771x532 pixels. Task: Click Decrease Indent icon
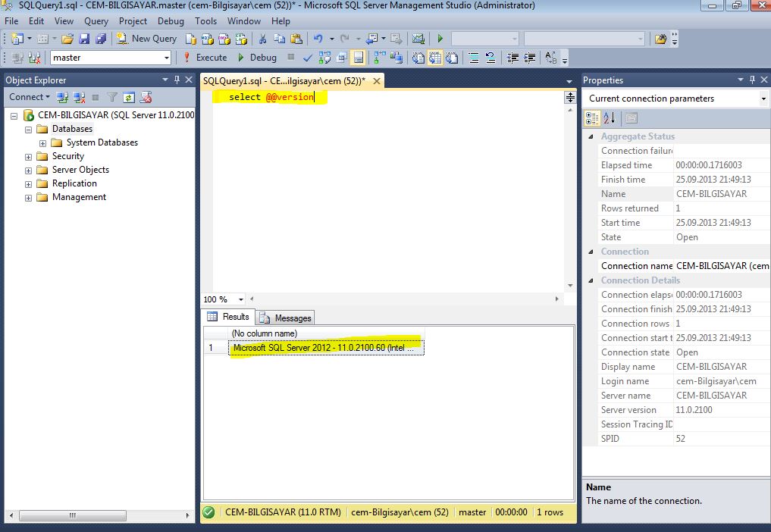[x=512, y=58]
